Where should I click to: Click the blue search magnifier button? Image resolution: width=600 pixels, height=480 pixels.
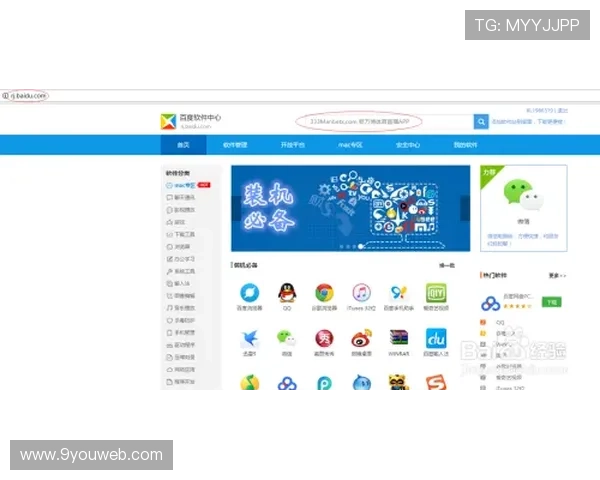pos(481,121)
